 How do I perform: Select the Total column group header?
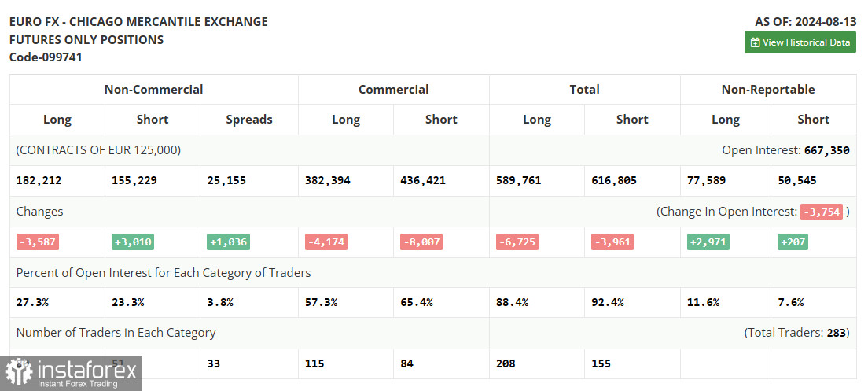click(584, 90)
